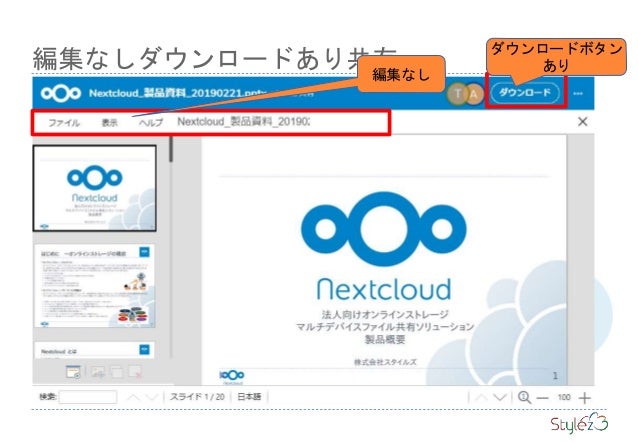Click the 検索 search input field
The width and height of the screenshot is (638, 442).
click(x=88, y=397)
